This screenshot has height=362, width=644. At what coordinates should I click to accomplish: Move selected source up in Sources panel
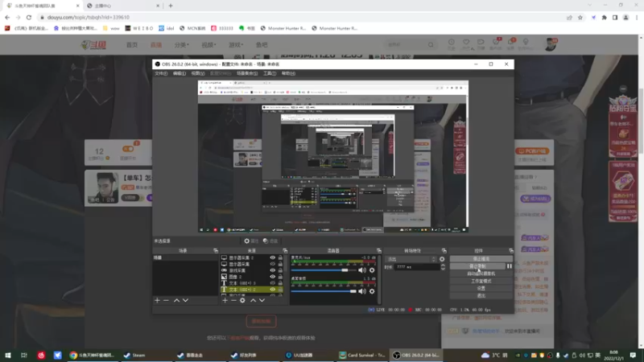tap(253, 300)
